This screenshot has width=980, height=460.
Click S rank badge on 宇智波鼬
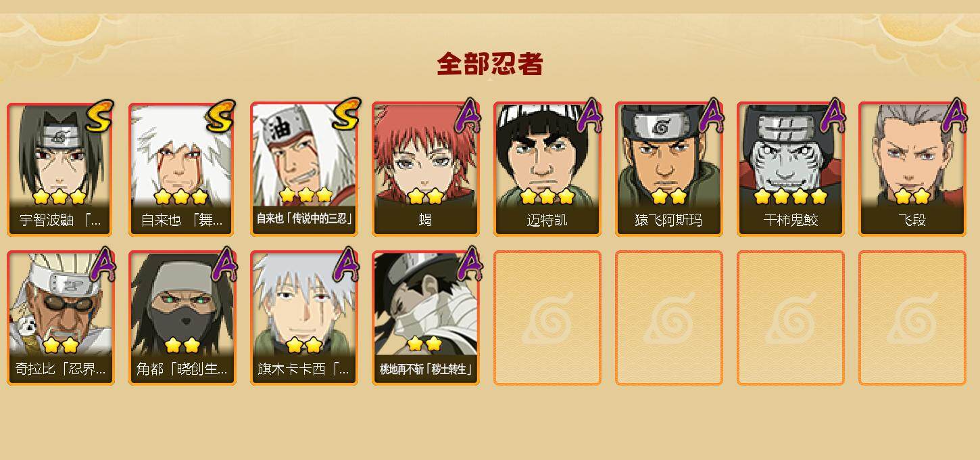coord(100,115)
